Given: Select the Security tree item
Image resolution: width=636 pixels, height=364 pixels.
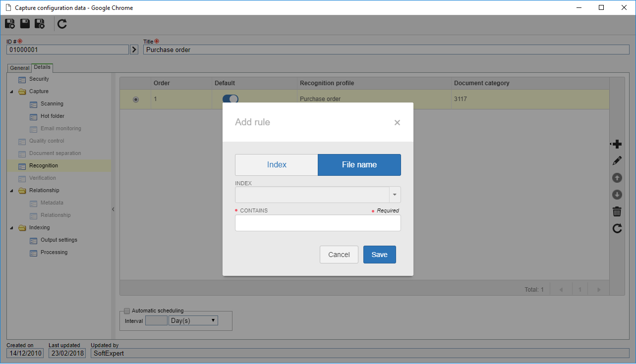Looking at the screenshot, I should [x=39, y=79].
